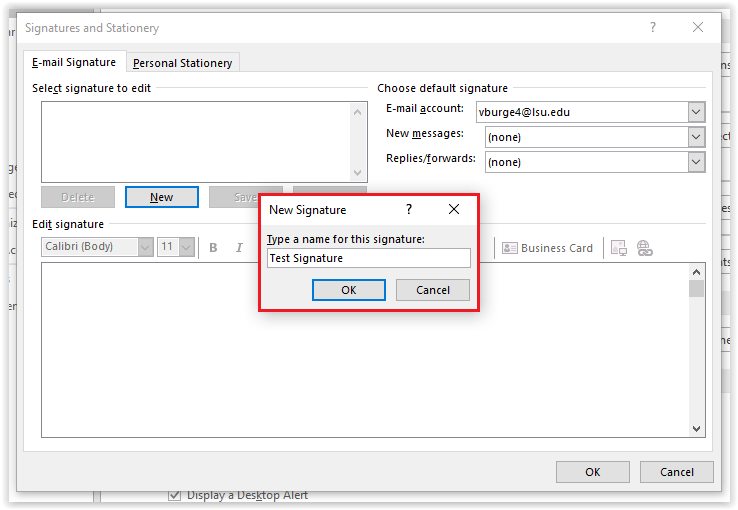
Task: Open the Calibri (Body) font dropdown
Action: point(145,247)
